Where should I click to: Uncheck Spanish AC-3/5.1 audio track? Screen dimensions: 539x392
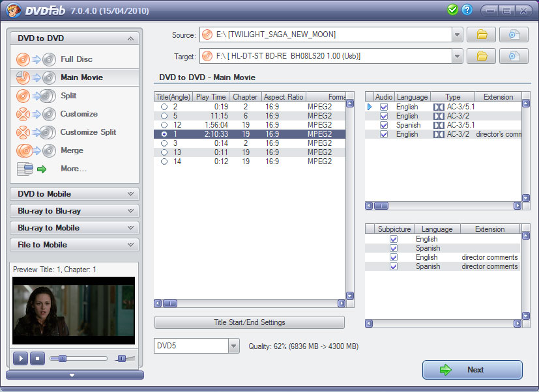(384, 125)
